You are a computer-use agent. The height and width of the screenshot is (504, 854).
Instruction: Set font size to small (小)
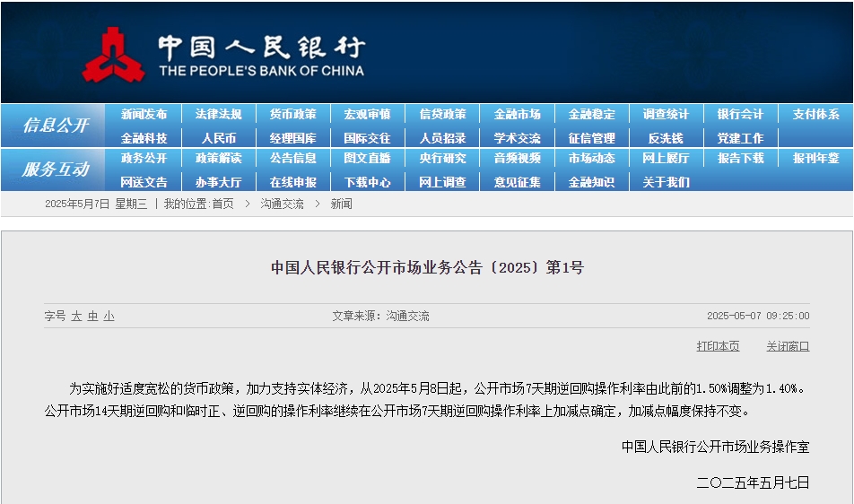pos(109,317)
